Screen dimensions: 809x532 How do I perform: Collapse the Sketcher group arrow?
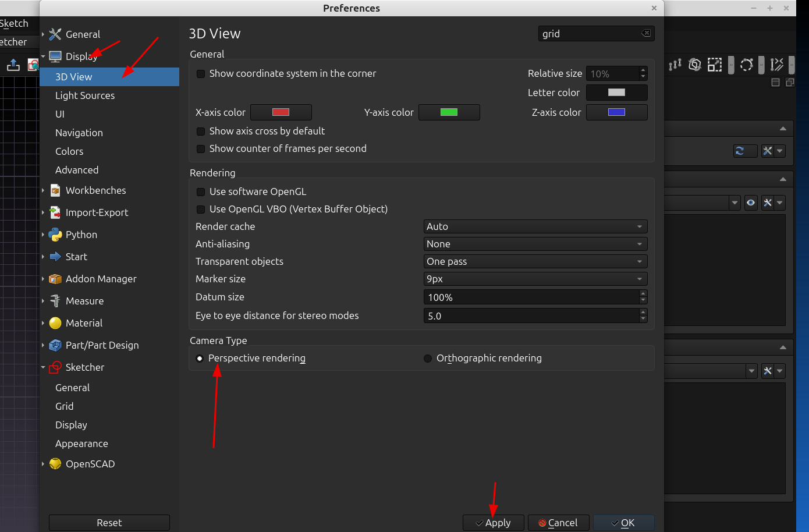[43, 367]
